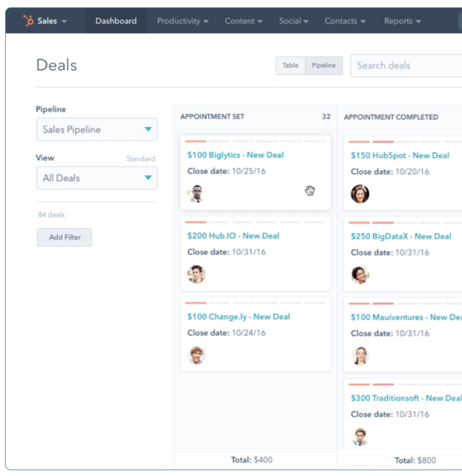
Task: Click the Deals page heading
Action: click(57, 65)
